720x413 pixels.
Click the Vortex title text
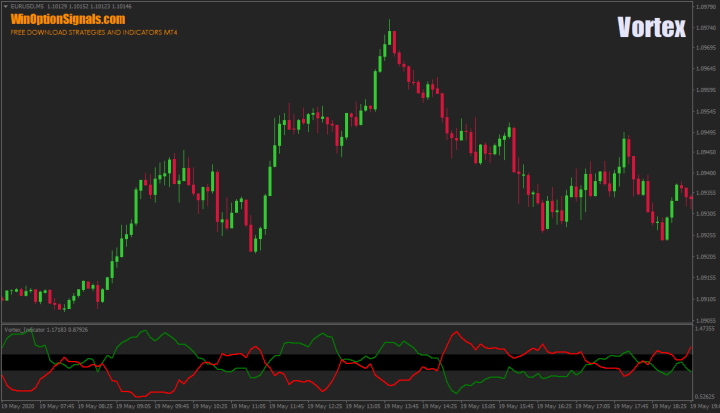pyautogui.click(x=651, y=27)
